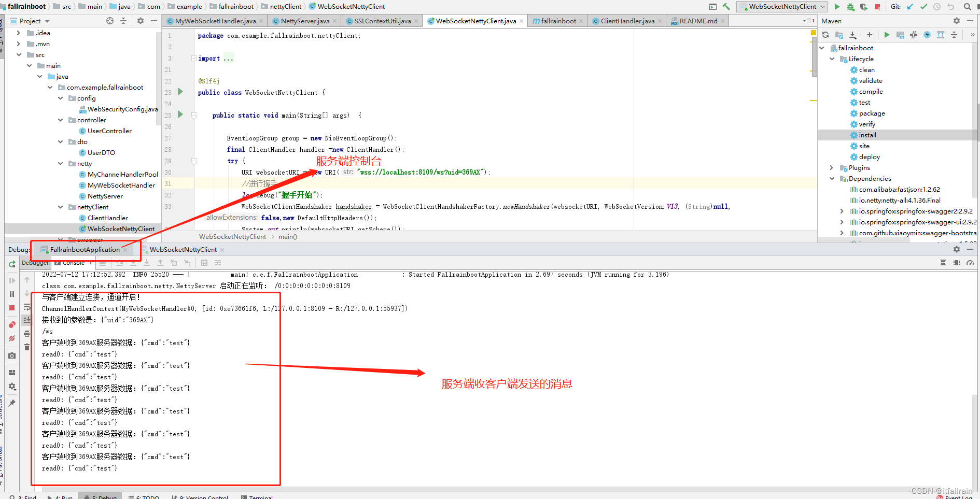Expand the .idea folder
Viewport: 980px width, 499px height.
pos(19,33)
